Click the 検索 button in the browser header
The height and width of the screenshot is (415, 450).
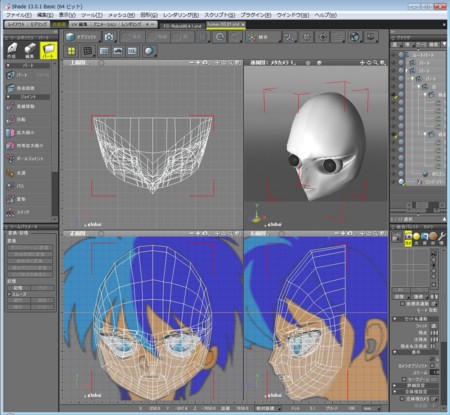(433, 44)
